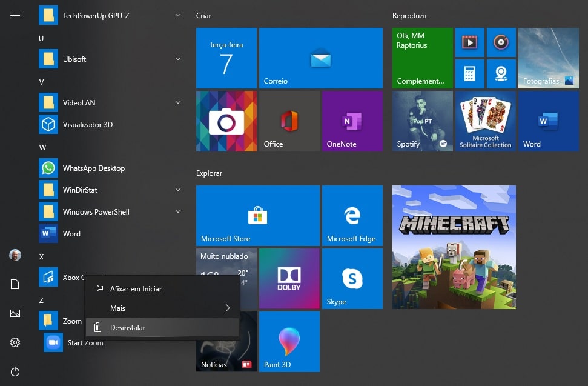Open the Movies & TV small tile
Viewport: 588px width, 386px height.
pos(470,42)
